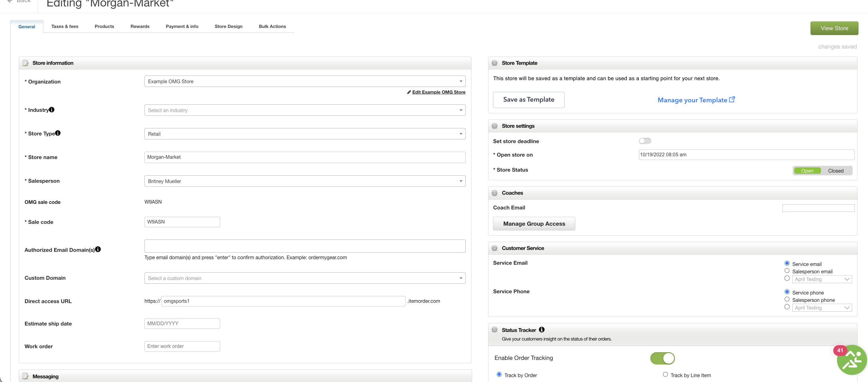Screen dimensions: 868x382
Task: Open the Rewards tab
Action: 140,26
